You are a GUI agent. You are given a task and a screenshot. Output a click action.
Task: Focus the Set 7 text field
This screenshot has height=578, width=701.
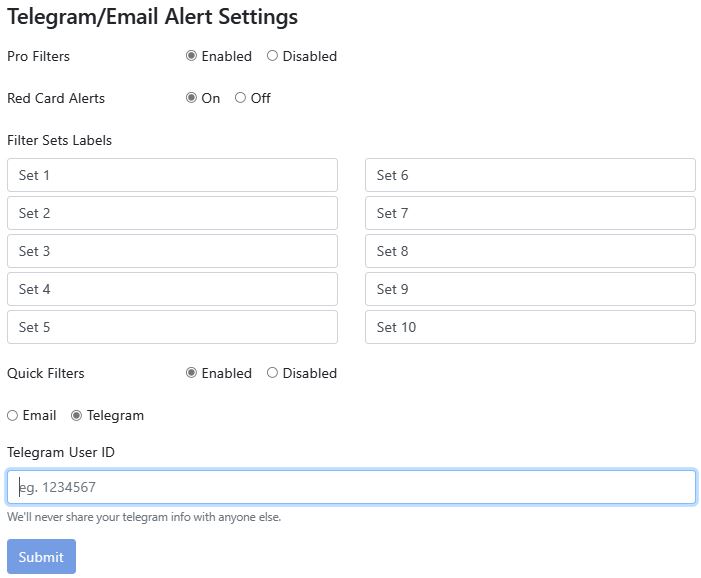click(x=530, y=213)
